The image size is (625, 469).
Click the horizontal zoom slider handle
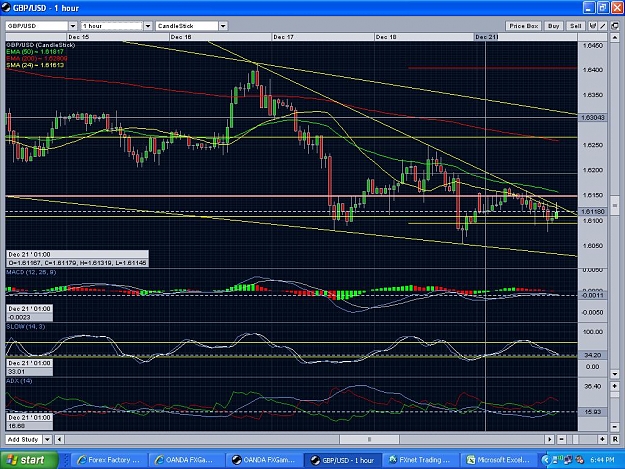[x=575, y=440]
